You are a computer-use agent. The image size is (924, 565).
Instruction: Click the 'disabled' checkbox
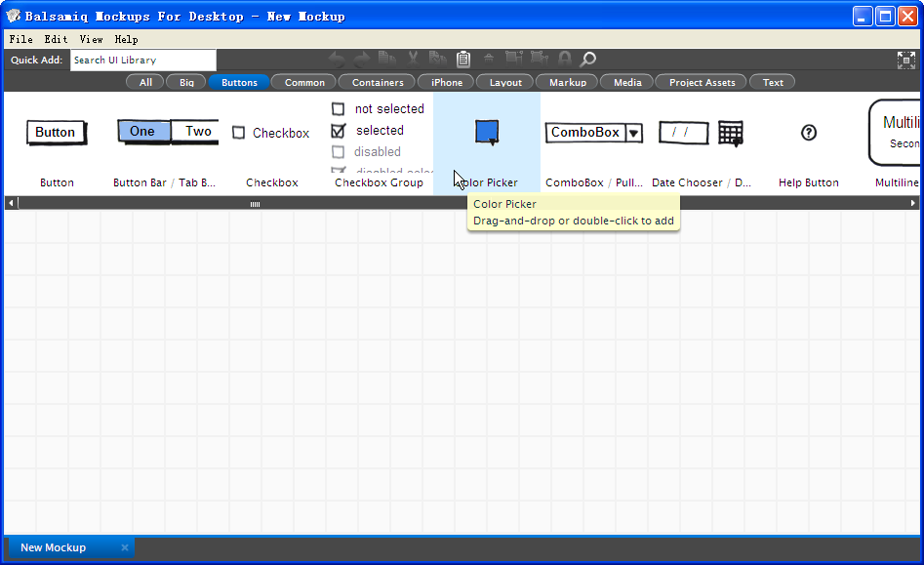click(x=338, y=152)
